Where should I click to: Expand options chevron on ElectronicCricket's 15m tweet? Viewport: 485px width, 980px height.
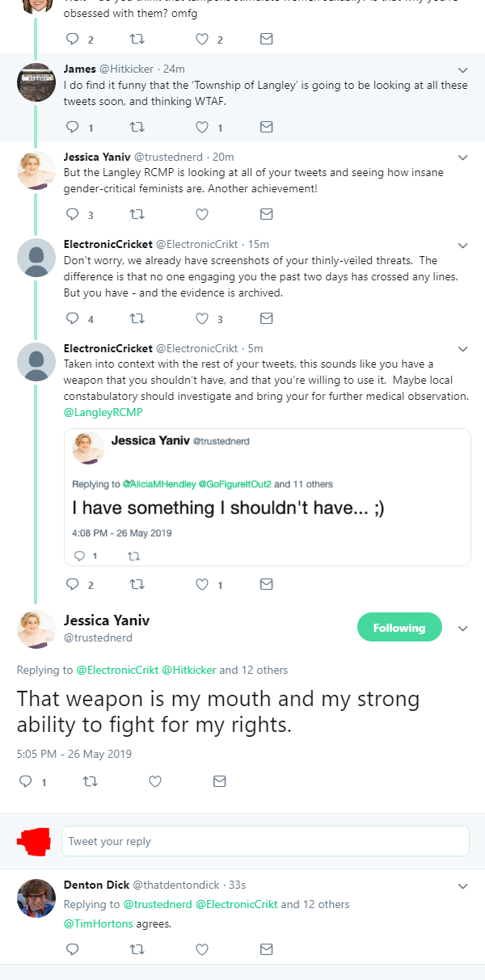click(462, 245)
